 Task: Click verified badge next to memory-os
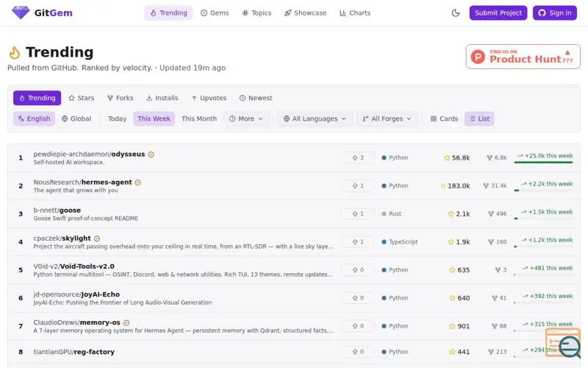click(126, 322)
